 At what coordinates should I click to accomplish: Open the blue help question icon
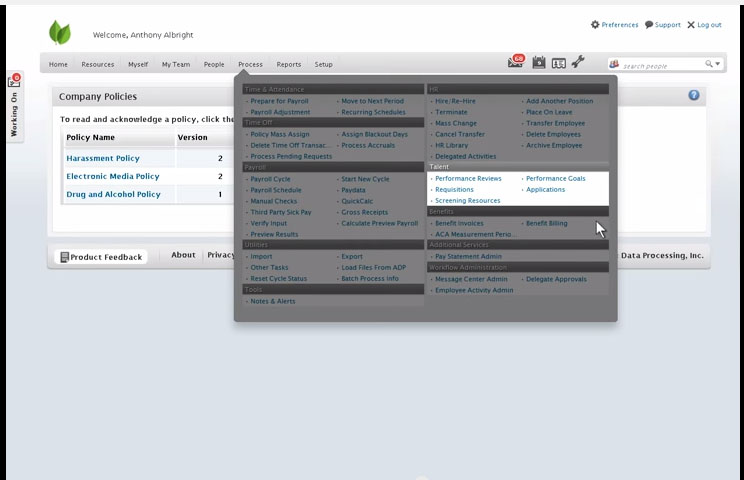coord(694,95)
